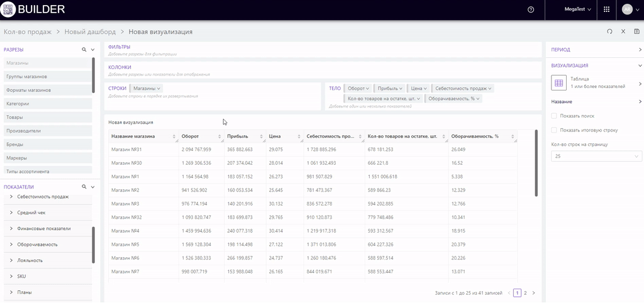Click search icon in Показатели panel

tap(84, 187)
